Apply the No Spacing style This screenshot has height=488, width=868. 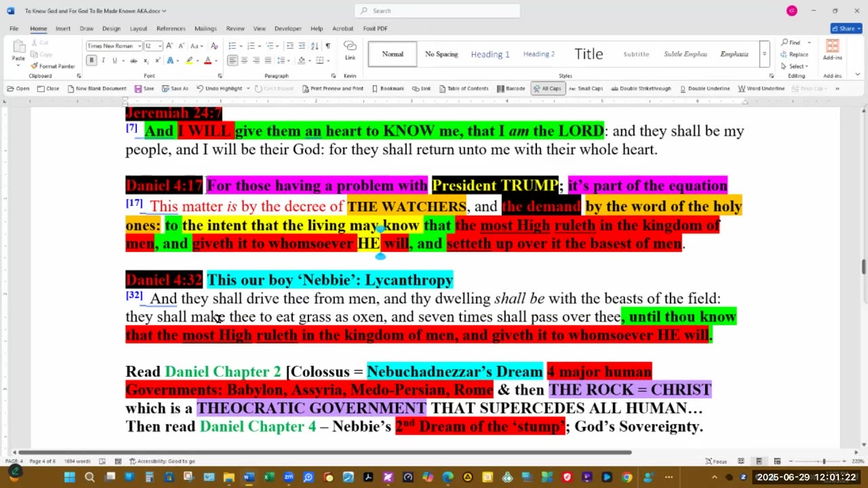[x=441, y=54]
